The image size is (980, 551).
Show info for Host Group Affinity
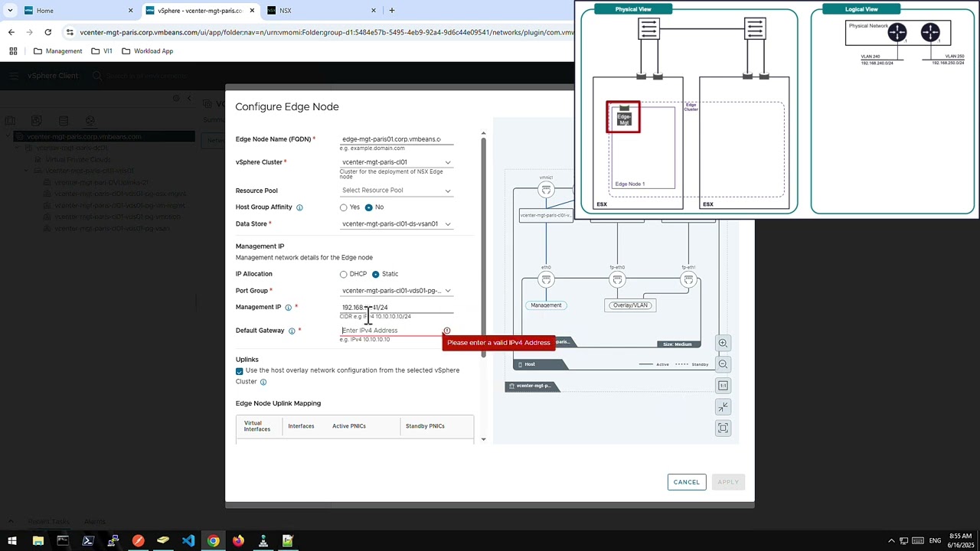(299, 207)
